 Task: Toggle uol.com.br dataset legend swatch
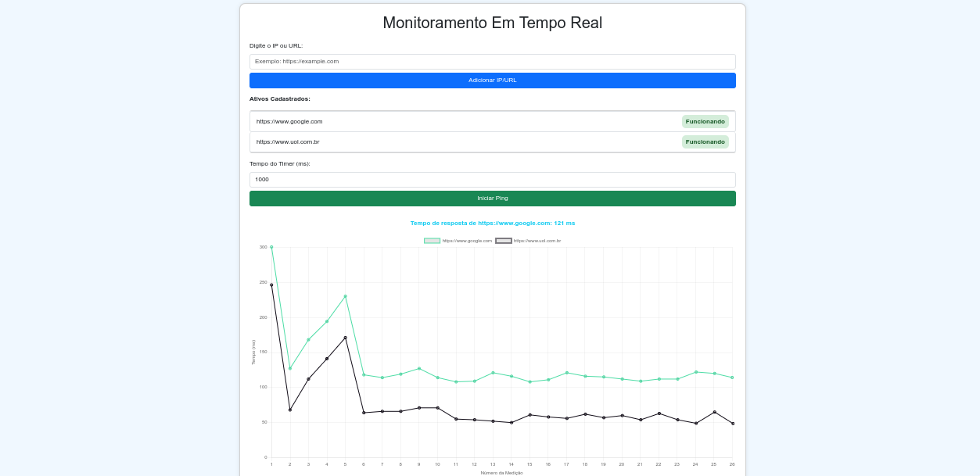click(504, 241)
